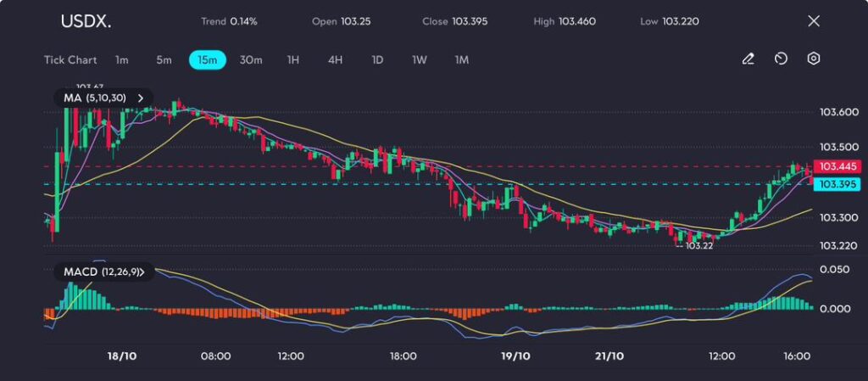The width and height of the screenshot is (868, 381).
Task: Switch to the 30m timeframe
Action: tap(251, 60)
